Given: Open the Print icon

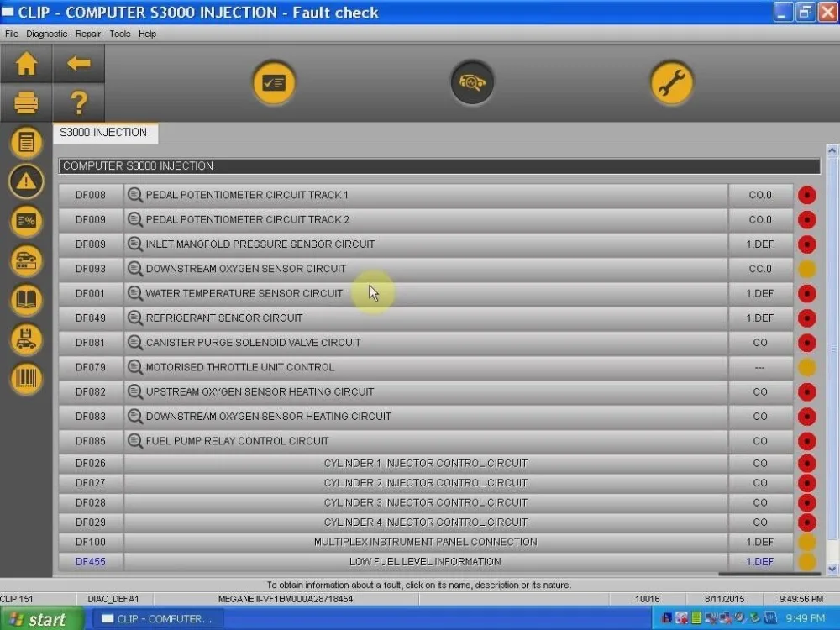Looking at the screenshot, I should (26, 102).
